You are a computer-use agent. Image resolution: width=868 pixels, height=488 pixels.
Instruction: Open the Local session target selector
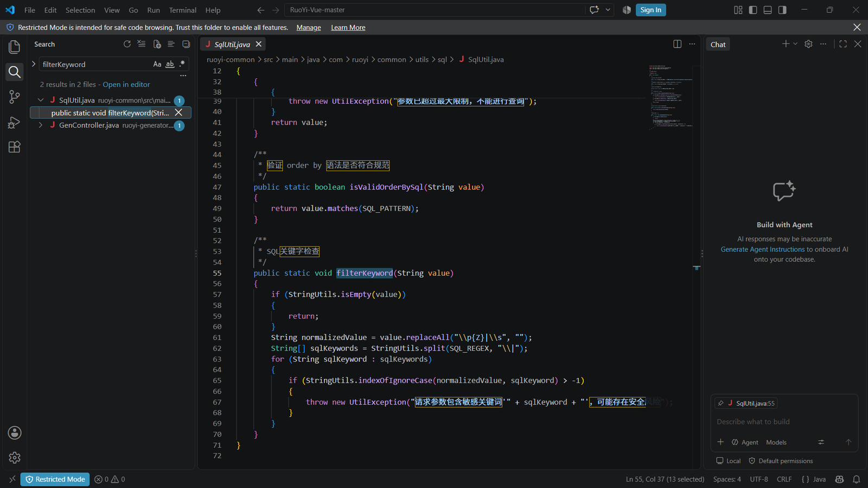point(728,461)
